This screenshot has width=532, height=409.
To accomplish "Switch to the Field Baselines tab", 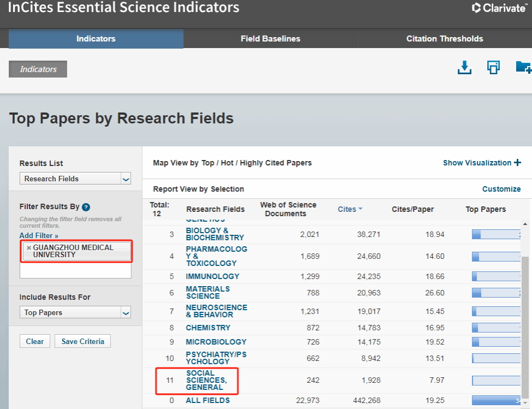I will point(270,39).
